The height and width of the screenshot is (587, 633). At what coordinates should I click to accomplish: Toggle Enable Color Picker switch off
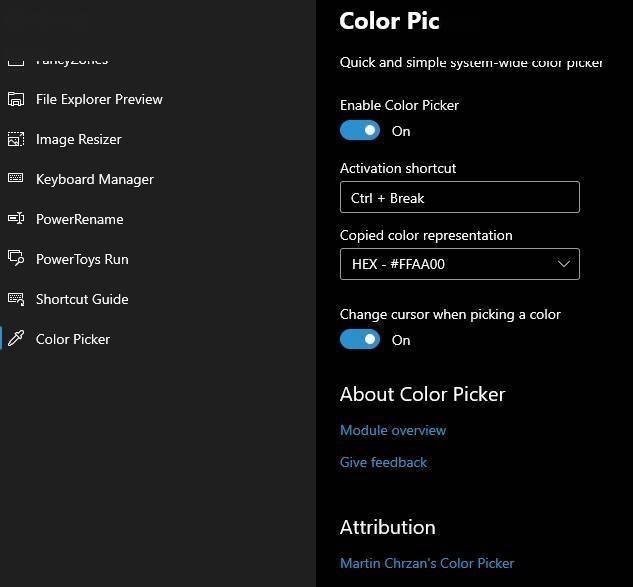pos(360,130)
